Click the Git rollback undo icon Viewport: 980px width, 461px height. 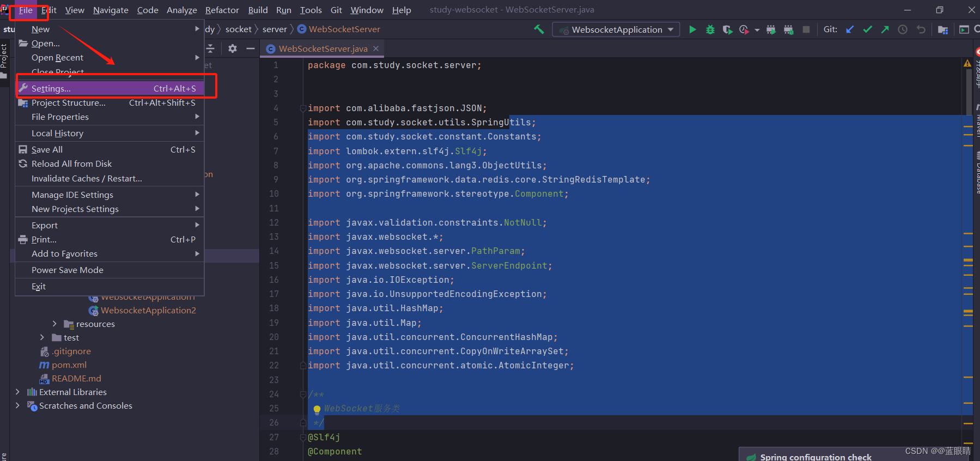point(921,29)
